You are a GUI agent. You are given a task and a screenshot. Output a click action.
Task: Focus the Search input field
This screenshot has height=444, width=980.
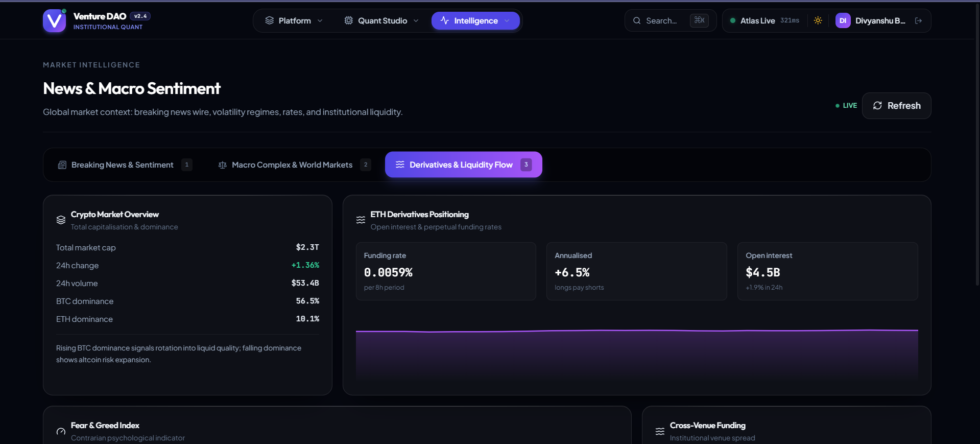(x=671, y=21)
